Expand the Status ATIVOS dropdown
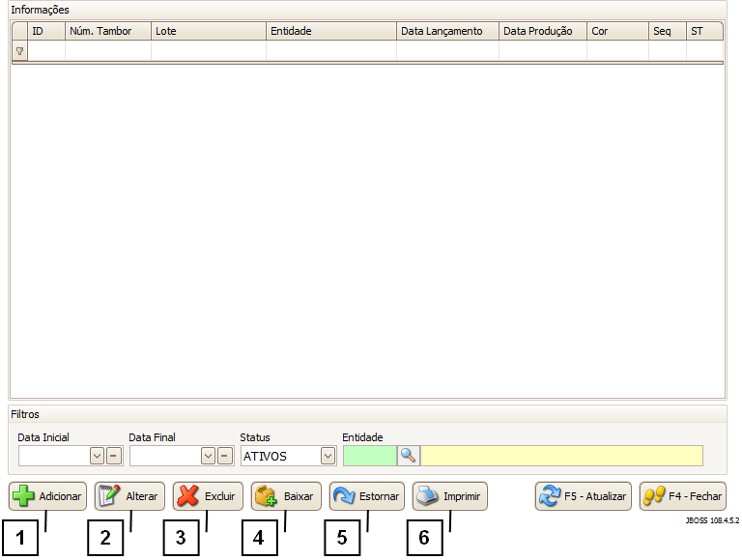 328,456
